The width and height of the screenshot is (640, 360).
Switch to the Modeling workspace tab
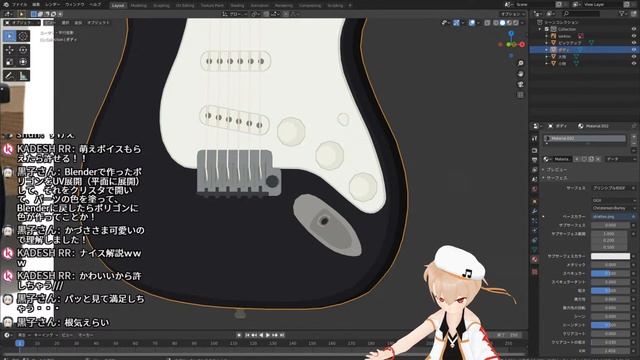139,6
